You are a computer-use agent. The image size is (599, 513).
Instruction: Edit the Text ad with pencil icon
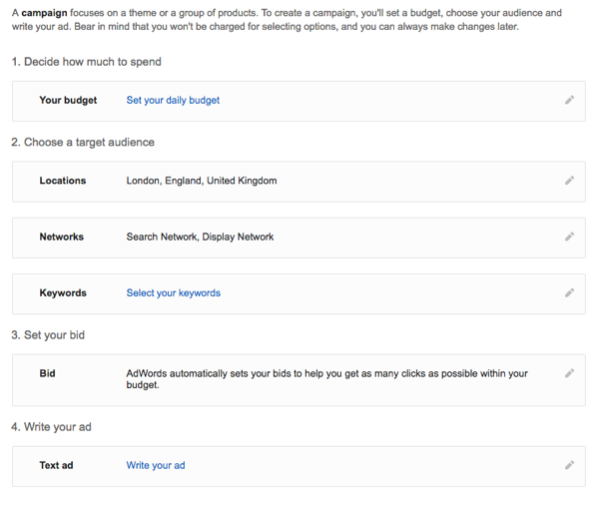[x=569, y=465]
